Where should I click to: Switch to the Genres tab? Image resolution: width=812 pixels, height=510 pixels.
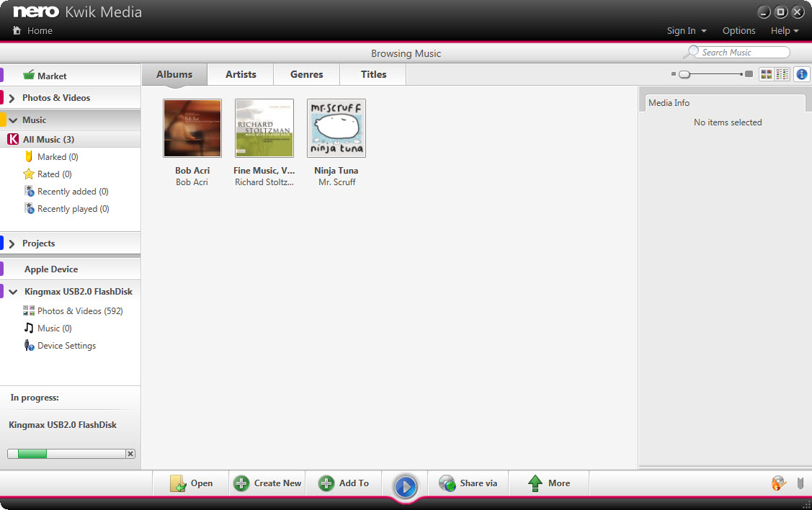[x=307, y=74]
